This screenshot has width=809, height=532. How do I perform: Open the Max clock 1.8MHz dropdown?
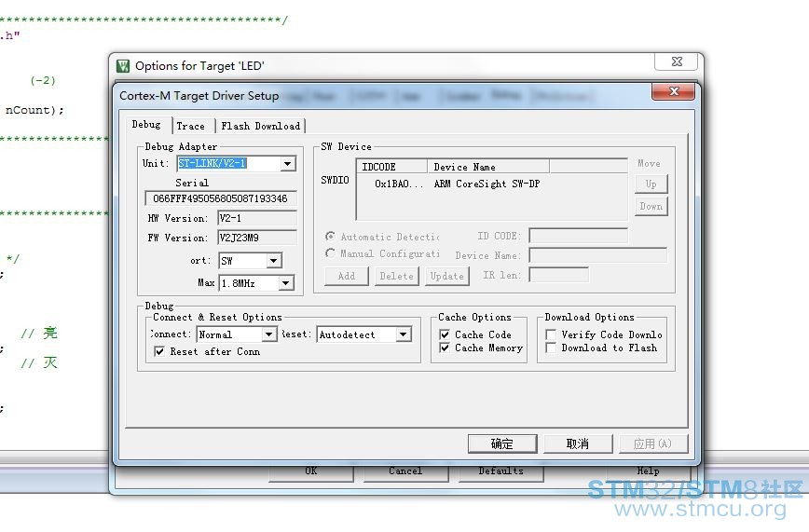tap(286, 282)
